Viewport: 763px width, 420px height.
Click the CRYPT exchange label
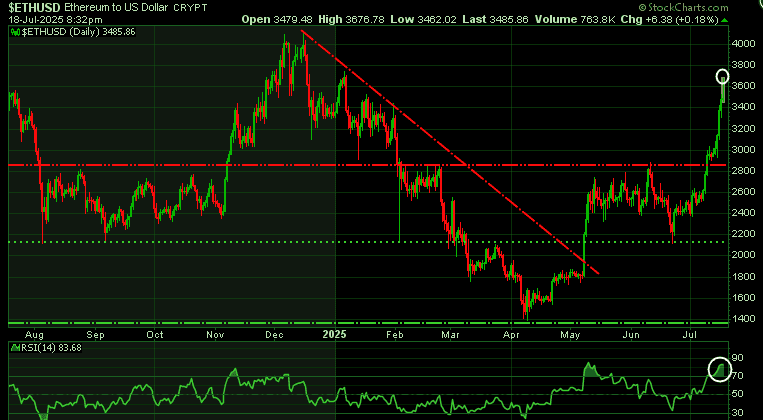pos(192,8)
